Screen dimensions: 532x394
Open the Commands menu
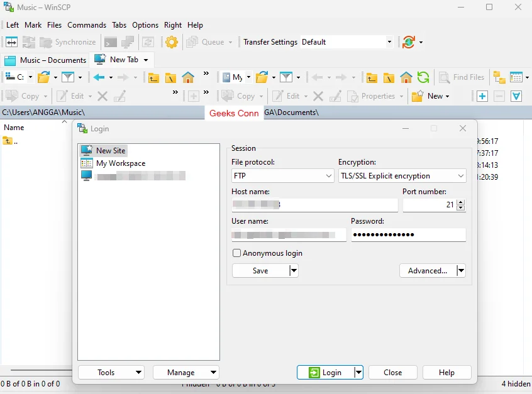(86, 25)
